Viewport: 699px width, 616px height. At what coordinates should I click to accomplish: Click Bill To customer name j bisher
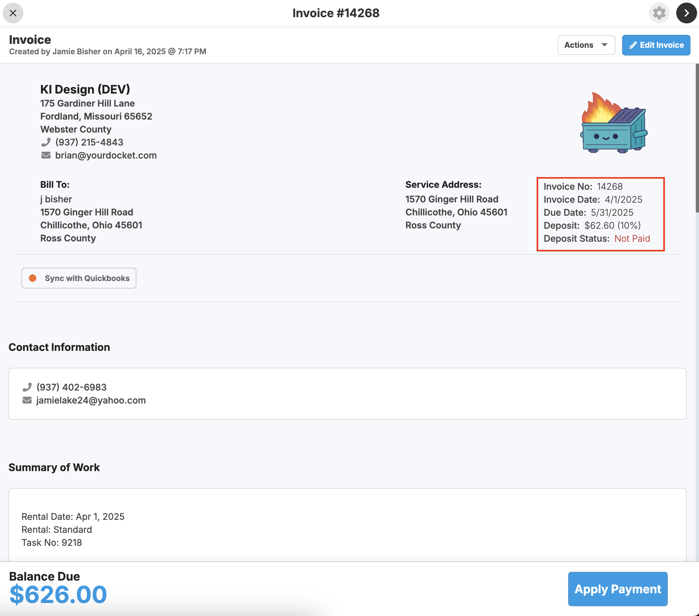[x=56, y=199]
